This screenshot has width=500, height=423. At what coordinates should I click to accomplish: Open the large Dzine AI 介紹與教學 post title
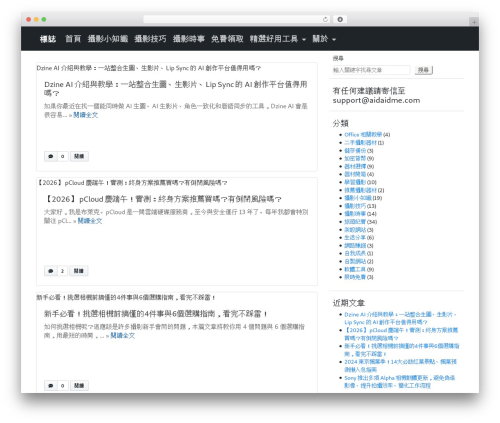click(176, 89)
